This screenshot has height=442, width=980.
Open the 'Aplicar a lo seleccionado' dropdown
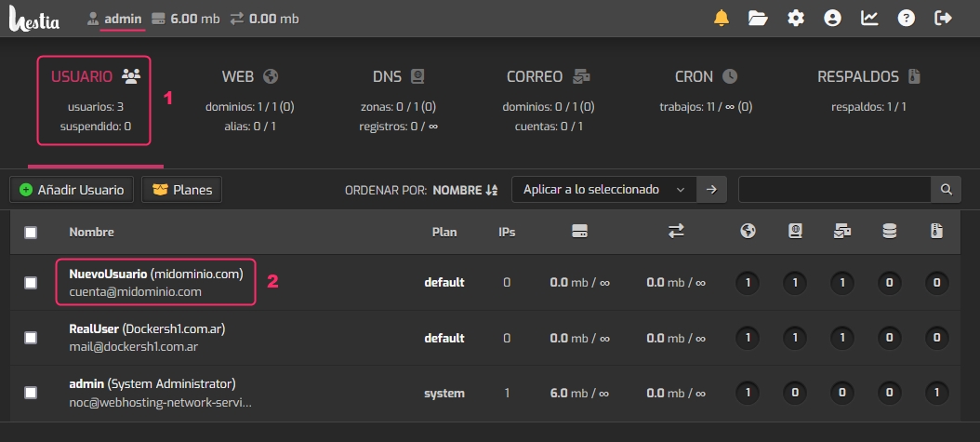click(603, 190)
